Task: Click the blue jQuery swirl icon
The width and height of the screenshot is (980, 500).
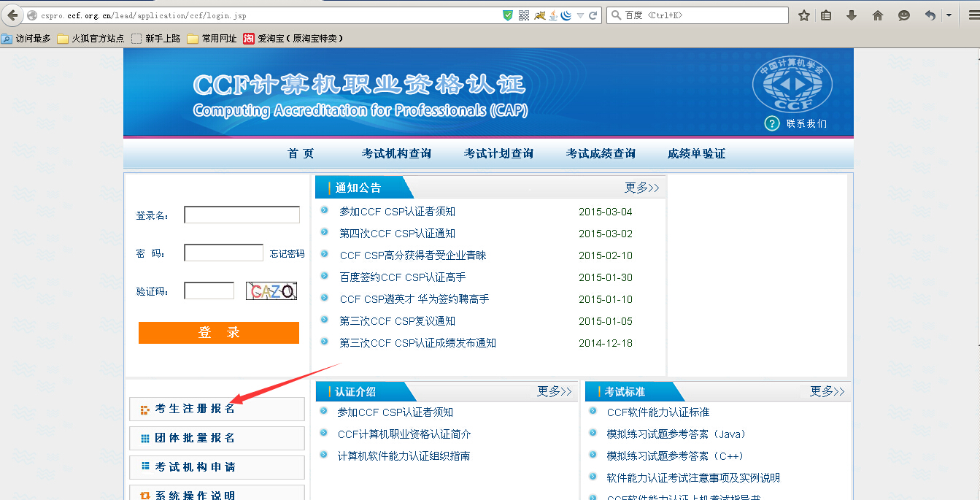Action: click(x=566, y=15)
